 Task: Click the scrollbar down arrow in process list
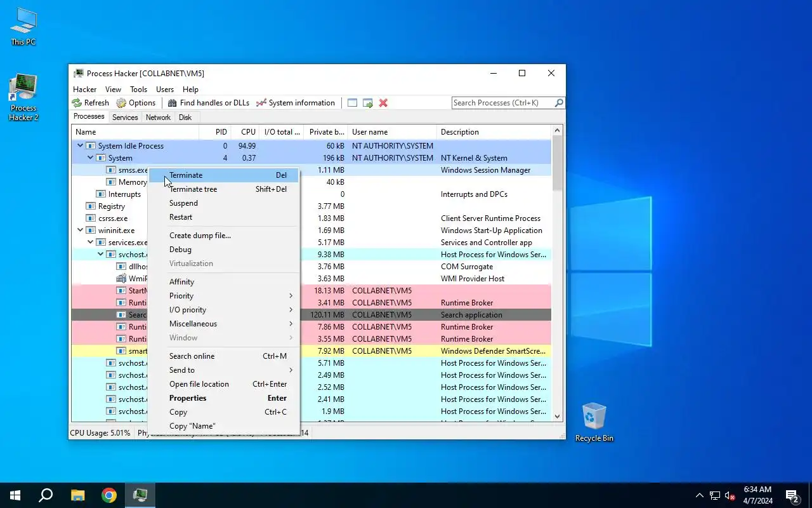(x=558, y=417)
